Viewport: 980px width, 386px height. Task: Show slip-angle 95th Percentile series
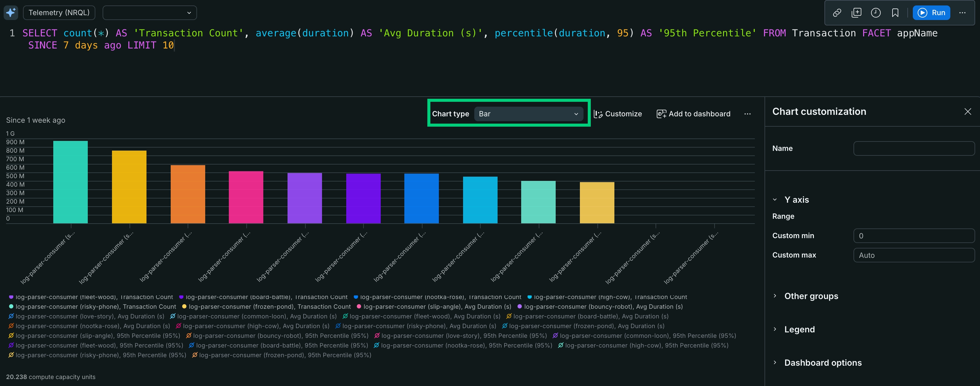pos(94,336)
